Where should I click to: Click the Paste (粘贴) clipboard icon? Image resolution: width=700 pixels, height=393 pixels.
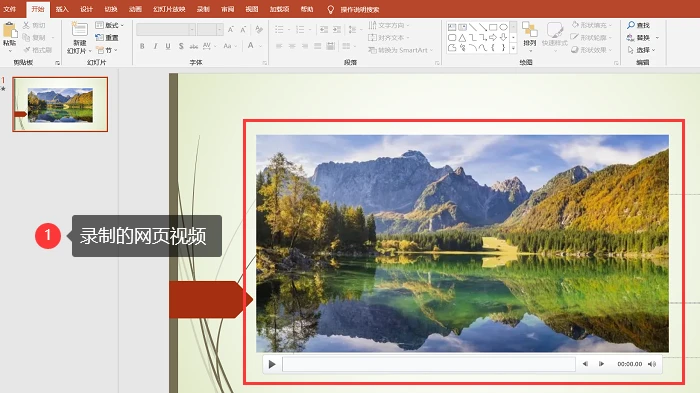tap(10, 30)
